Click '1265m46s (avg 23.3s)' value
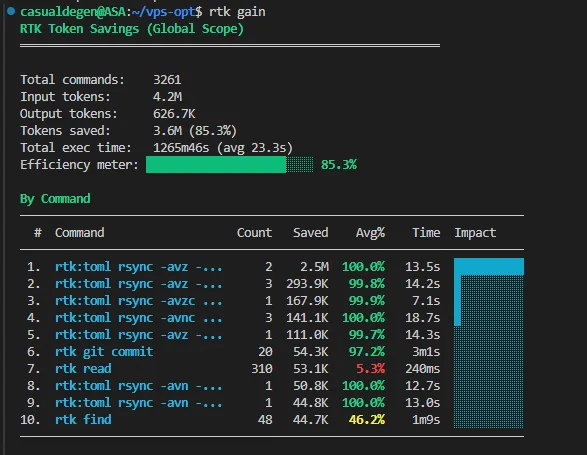Image resolution: width=587 pixels, height=455 pixels. pyautogui.click(x=223, y=148)
